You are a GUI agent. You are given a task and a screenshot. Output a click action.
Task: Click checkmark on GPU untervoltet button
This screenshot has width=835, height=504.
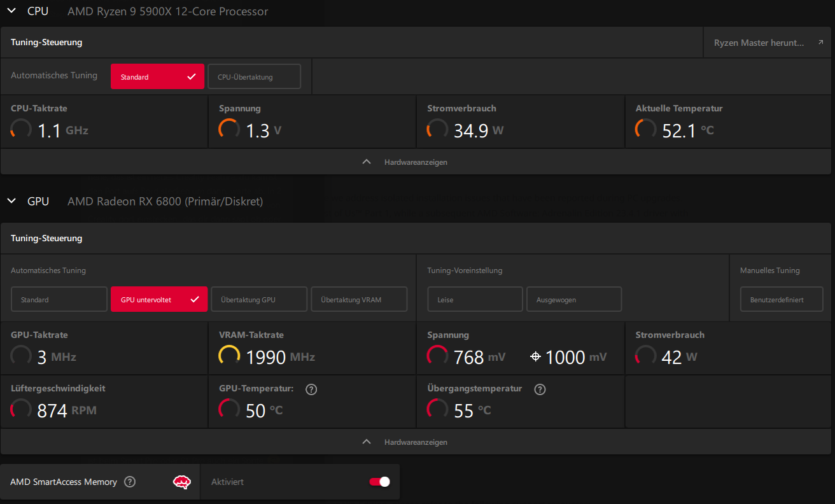pyautogui.click(x=195, y=299)
